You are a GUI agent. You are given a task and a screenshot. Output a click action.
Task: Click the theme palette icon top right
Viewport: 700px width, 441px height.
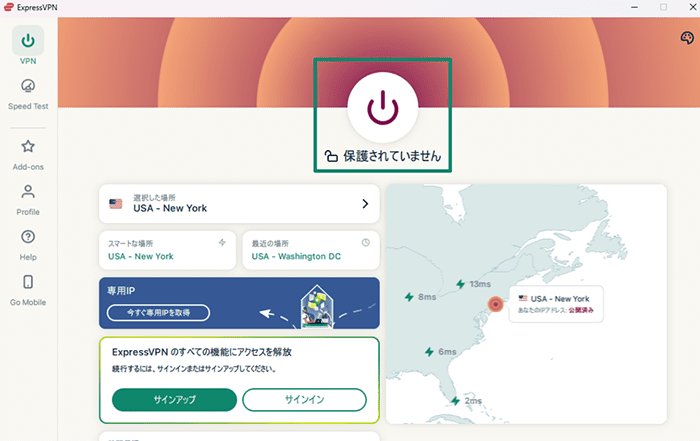tap(686, 38)
